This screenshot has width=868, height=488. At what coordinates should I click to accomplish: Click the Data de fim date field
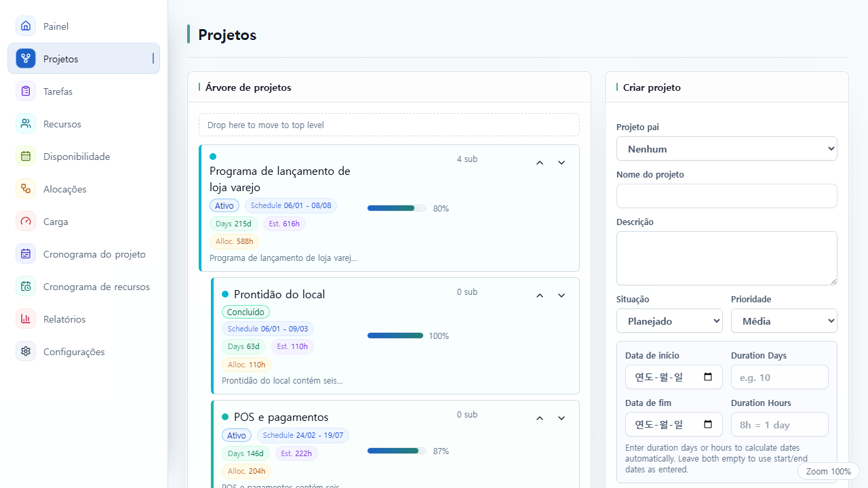674,424
